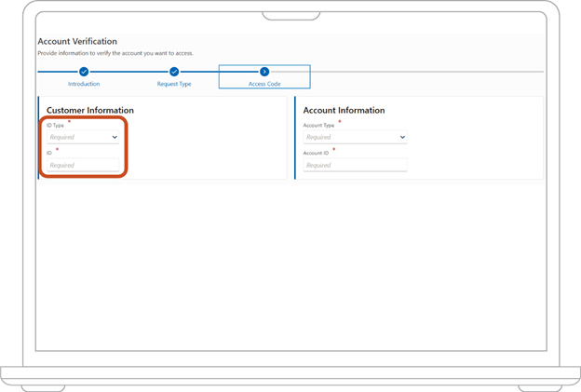Open the ID Type dropdown
Screen dimensions: 581x392
[x=83, y=137]
